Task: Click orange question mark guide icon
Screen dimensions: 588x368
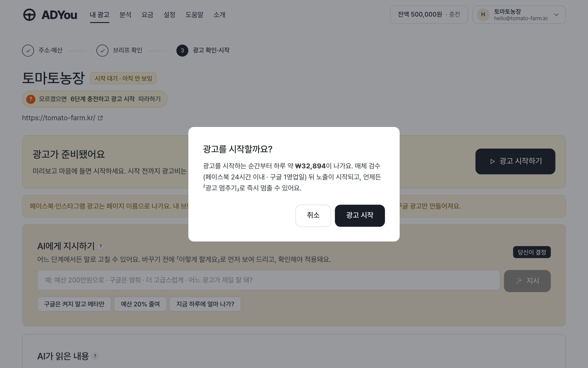Action: pyautogui.click(x=31, y=99)
